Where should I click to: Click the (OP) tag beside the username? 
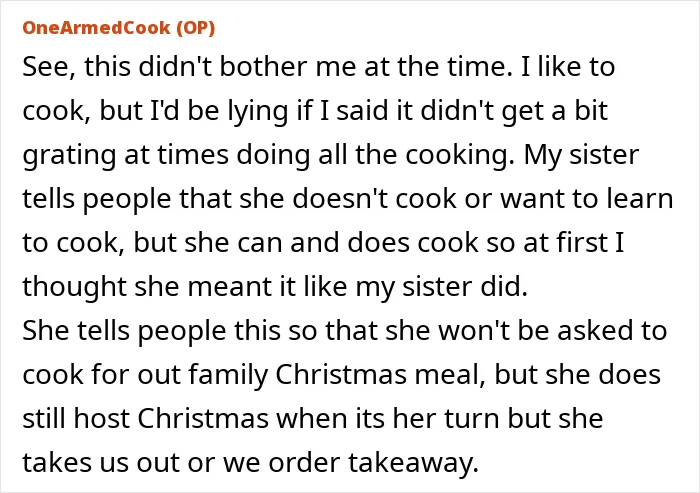coord(196,28)
